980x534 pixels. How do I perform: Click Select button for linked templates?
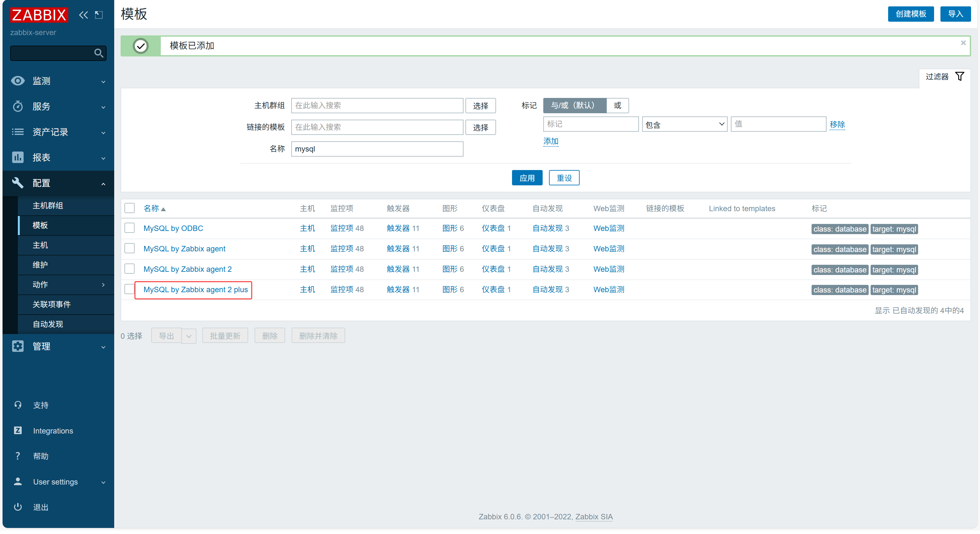(480, 127)
